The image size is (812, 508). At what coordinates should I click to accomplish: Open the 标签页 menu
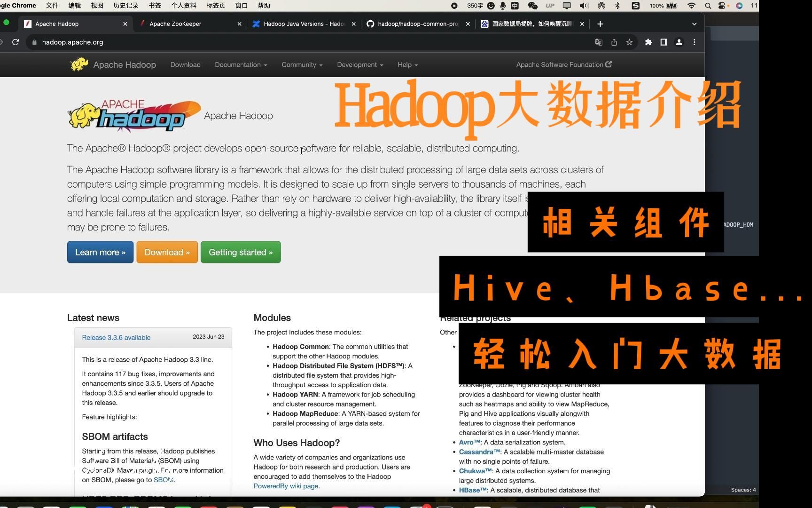[216, 6]
